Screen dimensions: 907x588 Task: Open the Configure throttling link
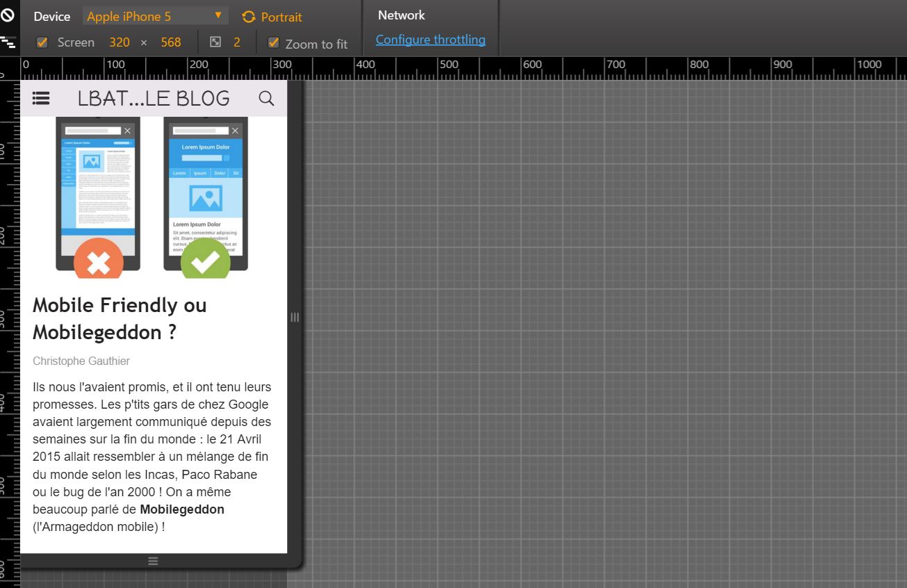(430, 40)
